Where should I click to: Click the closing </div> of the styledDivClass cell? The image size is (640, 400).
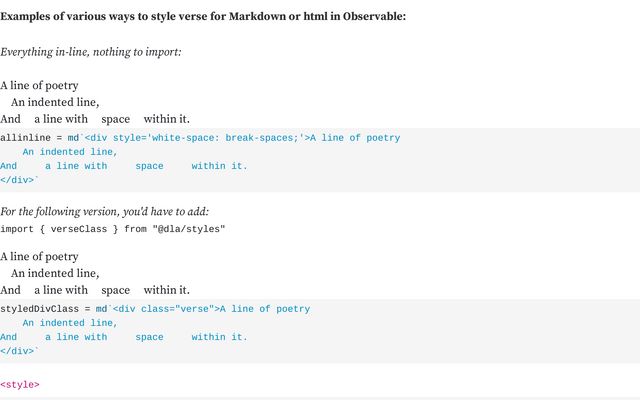[17, 351]
